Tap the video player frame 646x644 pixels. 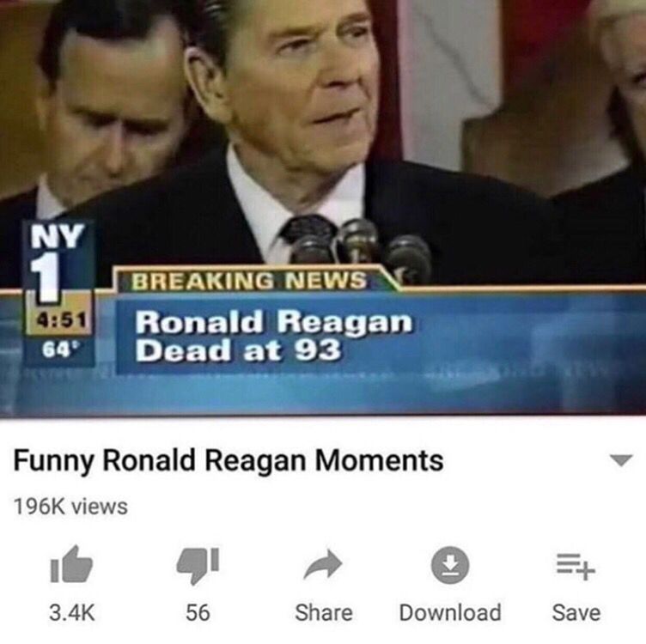[323, 209]
